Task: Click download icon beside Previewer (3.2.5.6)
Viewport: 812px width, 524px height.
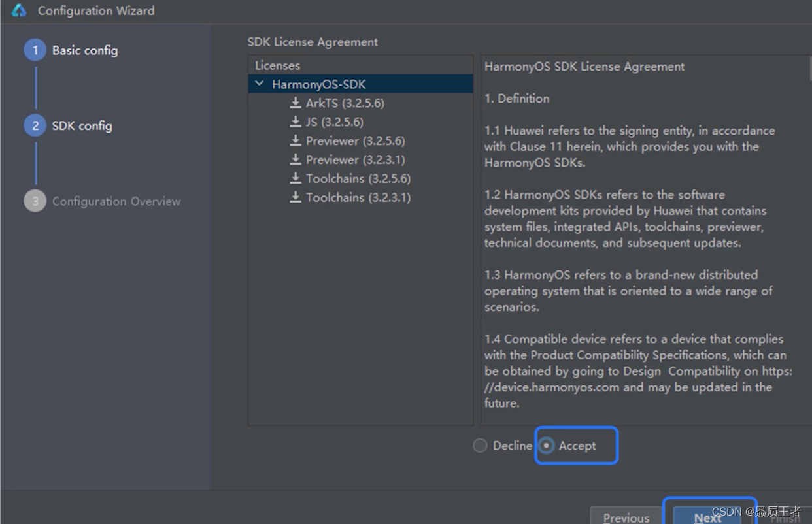Action: [296, 141]
